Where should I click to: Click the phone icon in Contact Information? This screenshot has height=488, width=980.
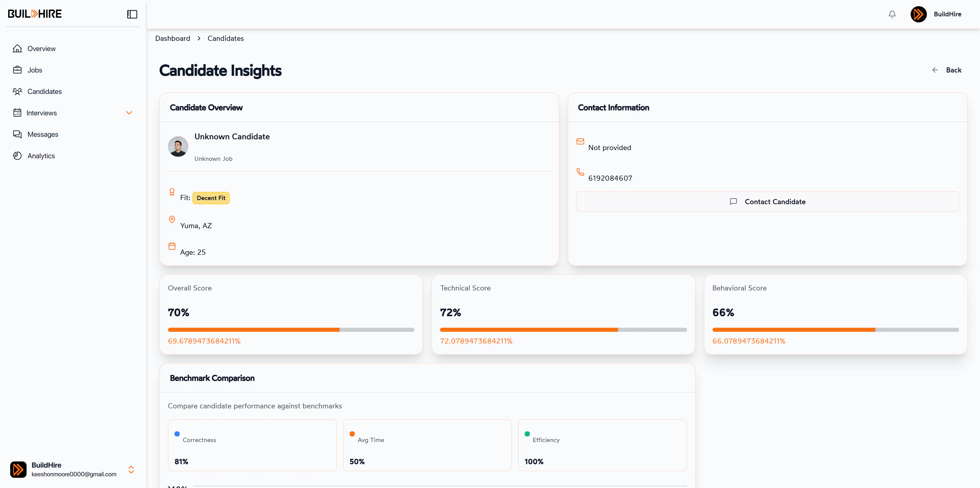coord(580,172)
